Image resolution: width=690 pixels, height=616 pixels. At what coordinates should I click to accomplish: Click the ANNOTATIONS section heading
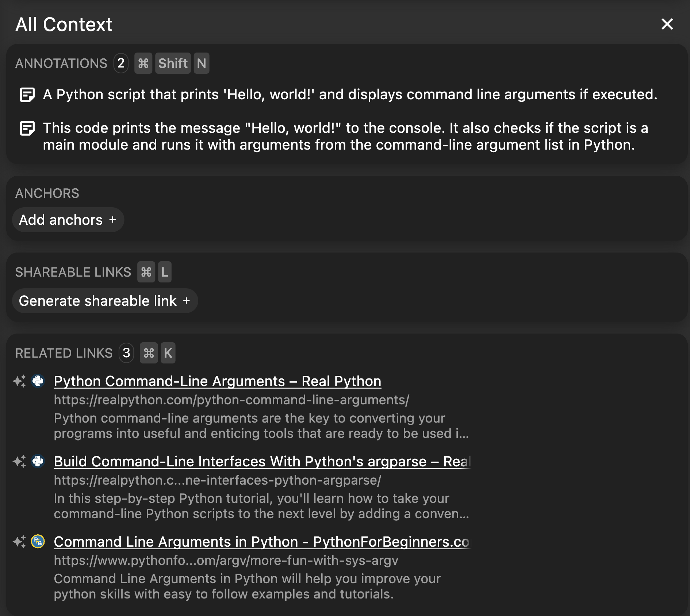tap(61, 63)
